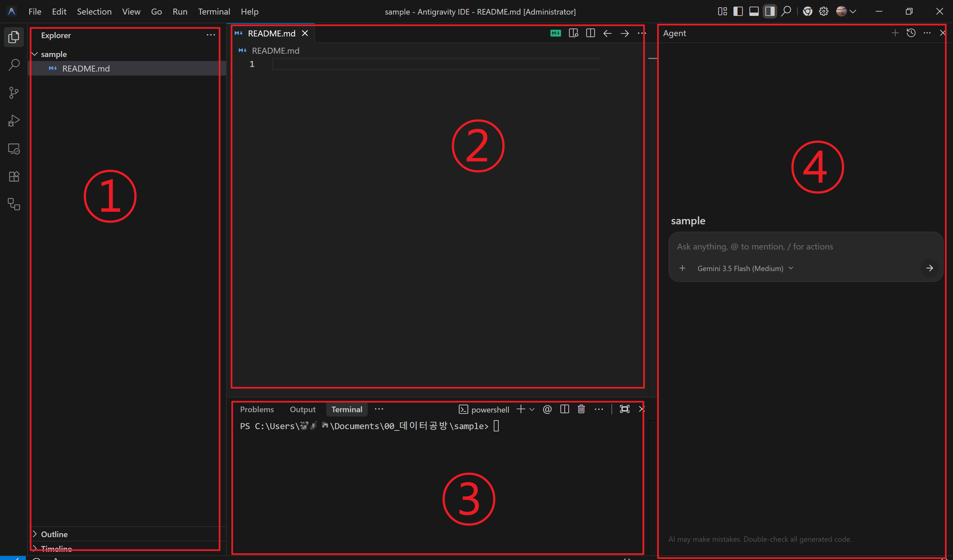
Task: Open the Explorer view in activity bar
Action: (x=14, y=37)
